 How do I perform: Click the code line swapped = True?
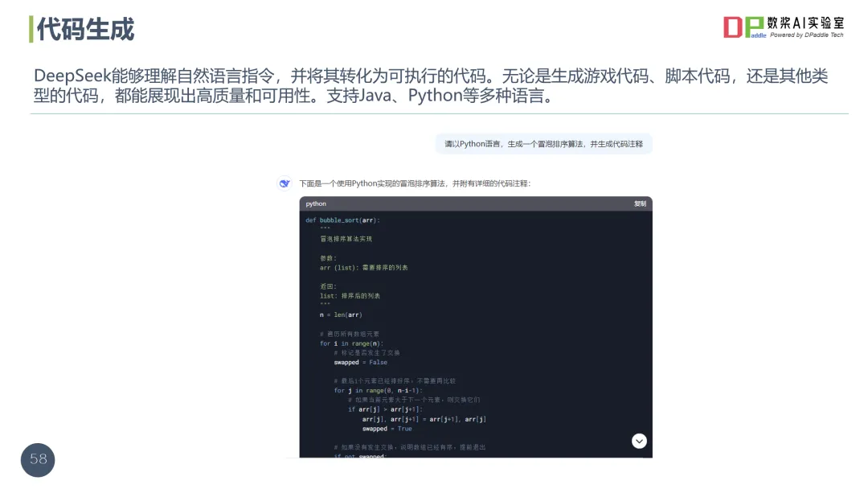pos(387,429)
